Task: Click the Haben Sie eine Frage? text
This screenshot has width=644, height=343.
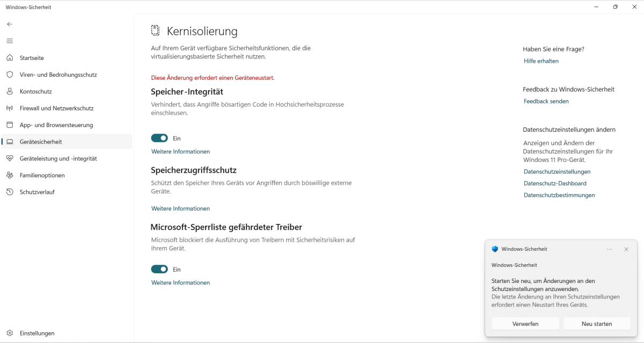Action: click(x=553, y=49)
